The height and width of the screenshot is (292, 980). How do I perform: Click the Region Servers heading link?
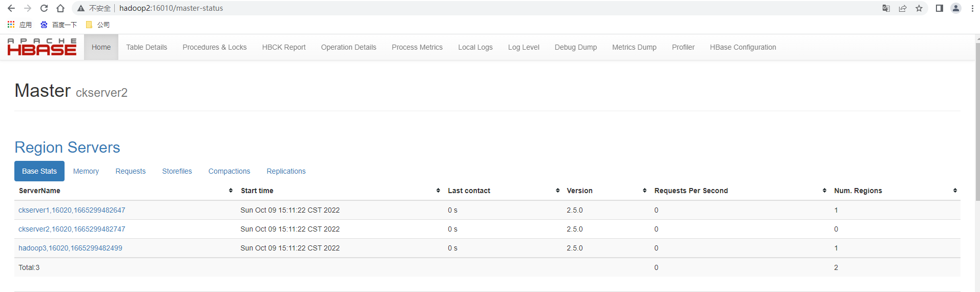click(x=67, y=148)
